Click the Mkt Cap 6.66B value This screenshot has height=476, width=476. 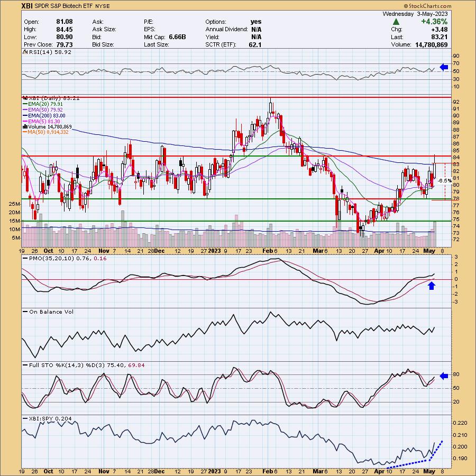click(x=177, y=36)
